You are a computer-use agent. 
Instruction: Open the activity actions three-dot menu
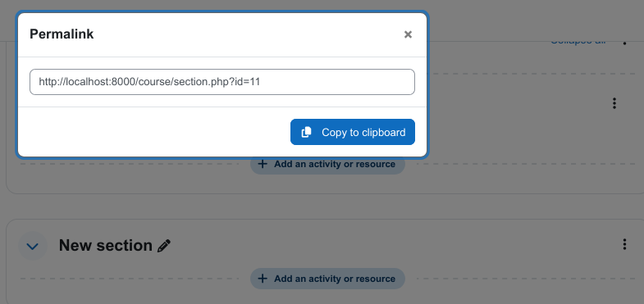[x=614, y=103]
